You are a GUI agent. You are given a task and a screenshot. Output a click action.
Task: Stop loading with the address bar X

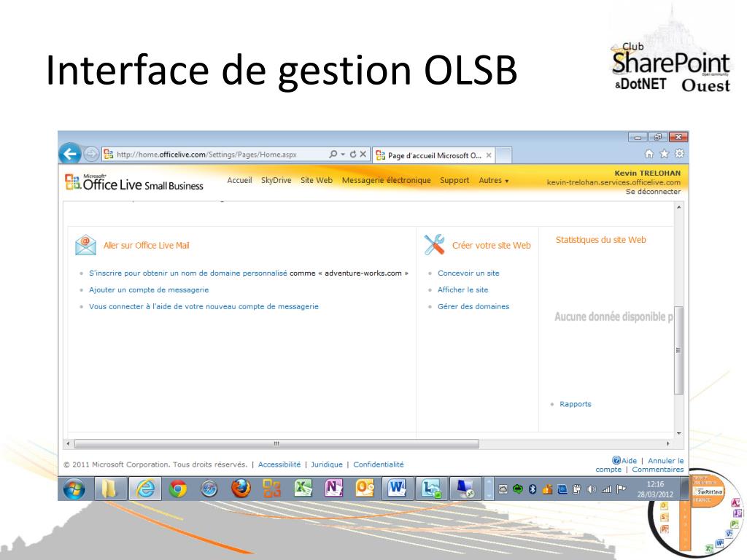coord(363,154)
